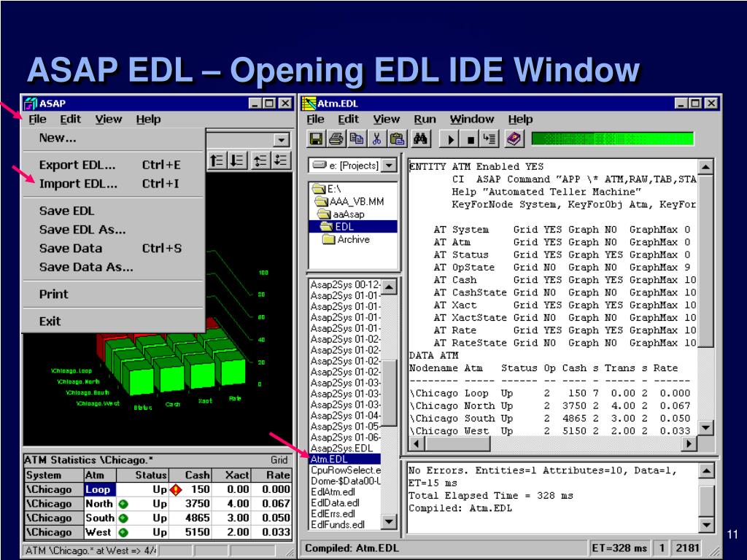Open the File menu in ASAP window
Viewport: 747px width, 560px height.
pyautogui.click(x=37, y=120)
